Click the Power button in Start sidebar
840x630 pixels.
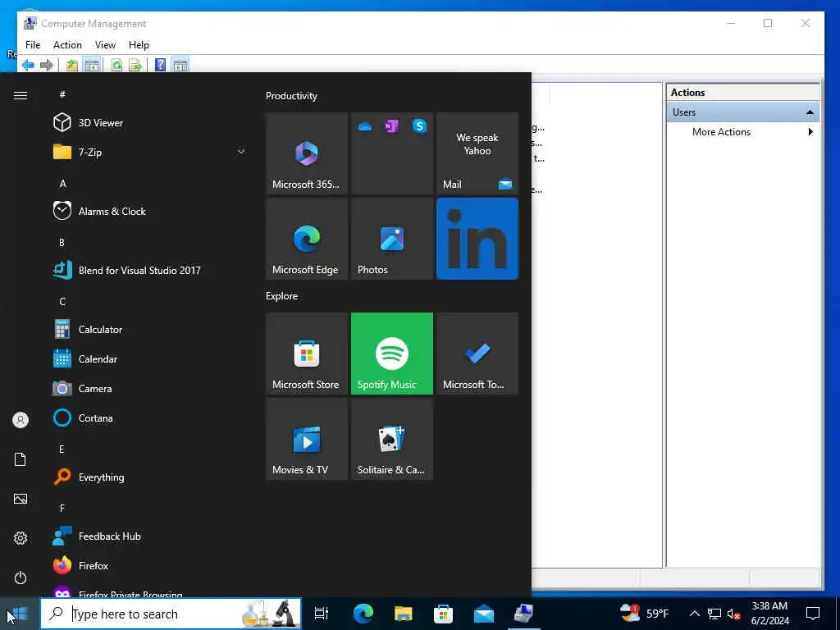coord(21,577)
